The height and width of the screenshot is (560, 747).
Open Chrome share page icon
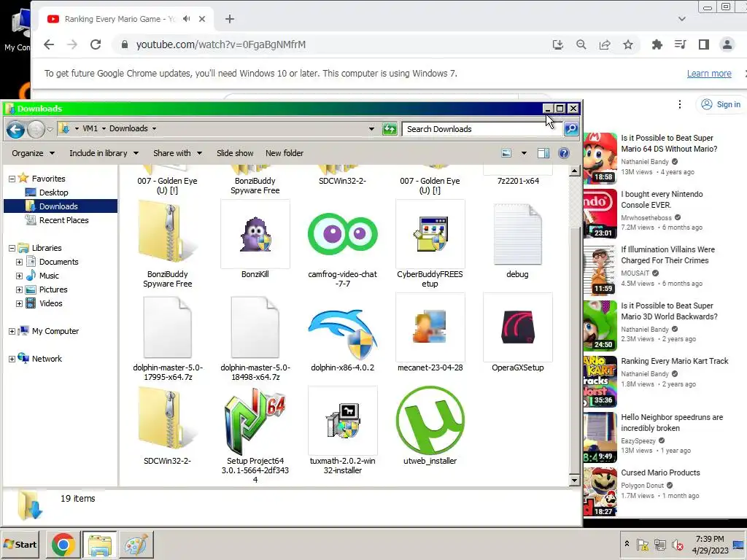tap(605, 44)
